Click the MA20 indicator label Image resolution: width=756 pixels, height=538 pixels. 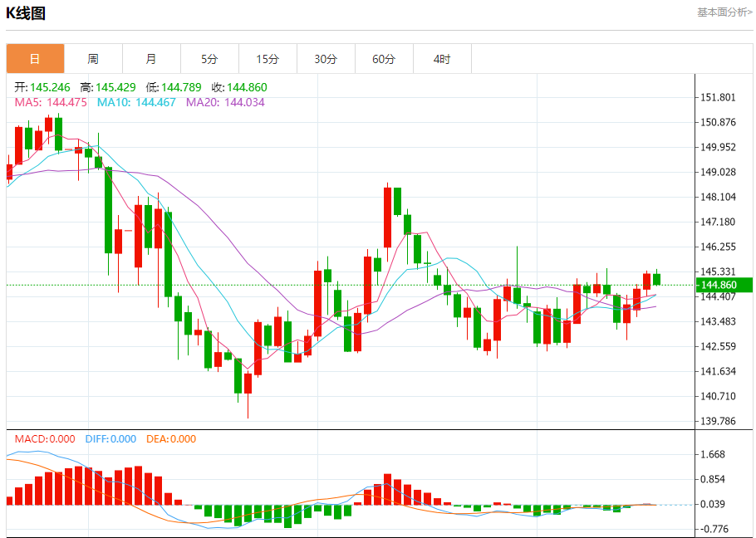point(225,102)
